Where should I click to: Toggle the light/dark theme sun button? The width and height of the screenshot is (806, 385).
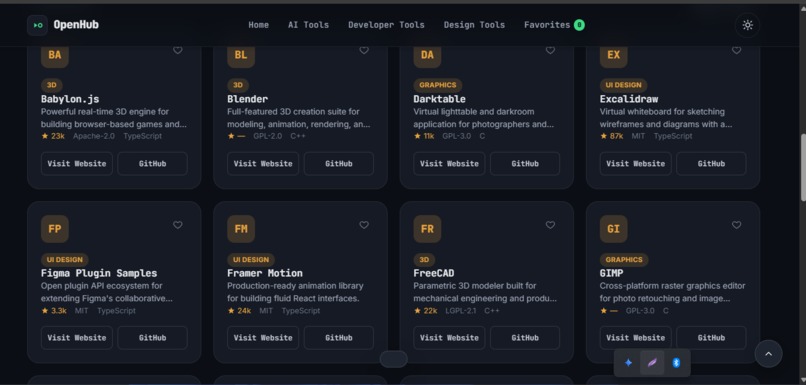click(747, 25)
